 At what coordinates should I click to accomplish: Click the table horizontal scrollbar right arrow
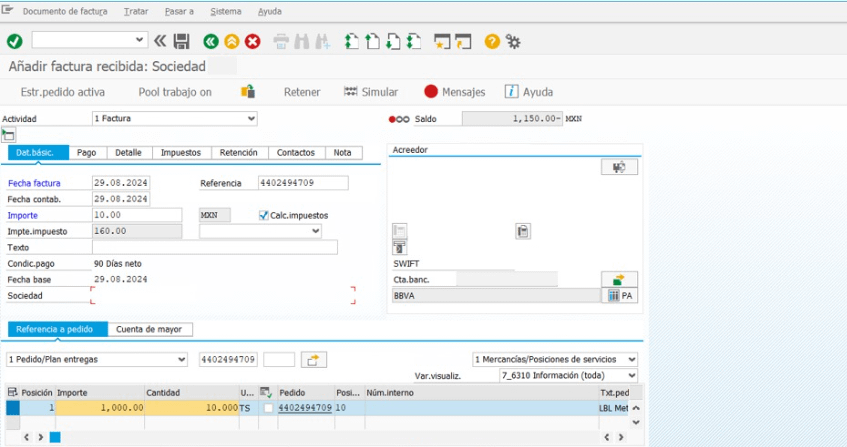click(41, 437)
